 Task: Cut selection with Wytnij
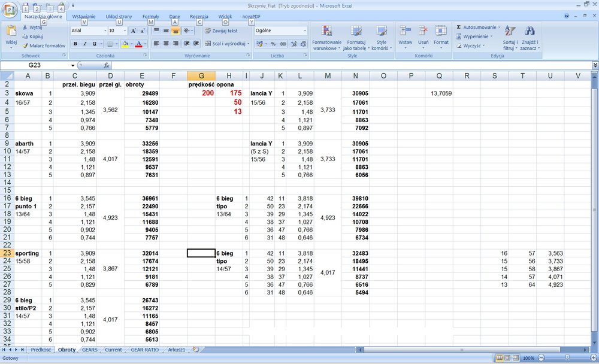[x=32, y=28]
